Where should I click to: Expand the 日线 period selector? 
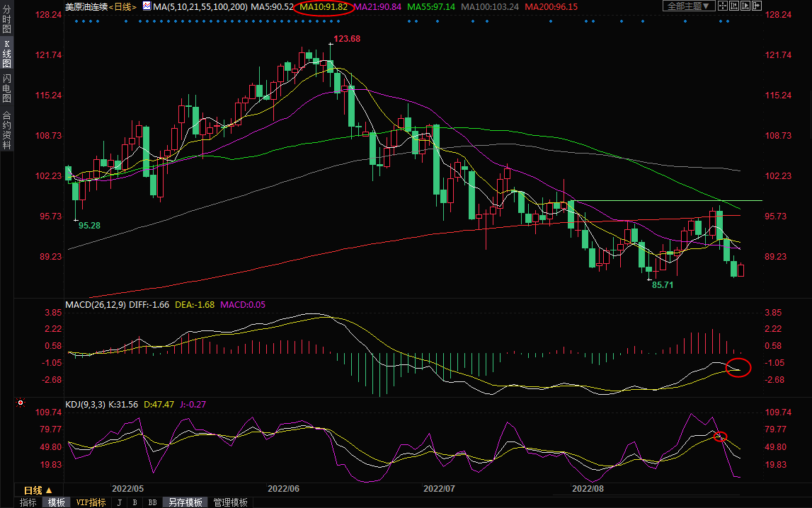point(38,490)
